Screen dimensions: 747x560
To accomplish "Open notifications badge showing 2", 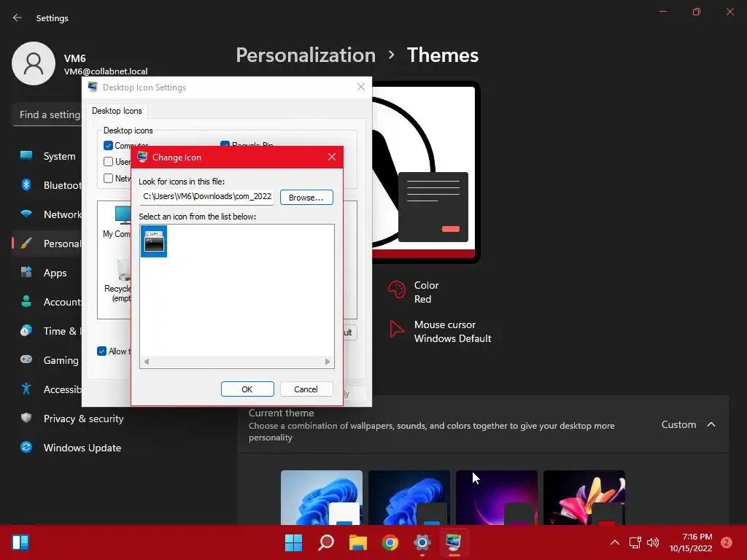I will point(727,542).
